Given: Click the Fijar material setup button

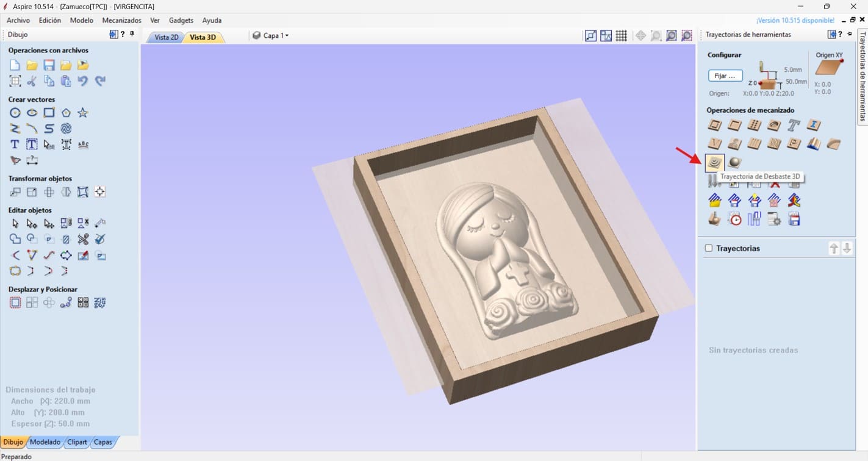Looking at the screenshot, I should pyautogui.click(x=725, y=76).
